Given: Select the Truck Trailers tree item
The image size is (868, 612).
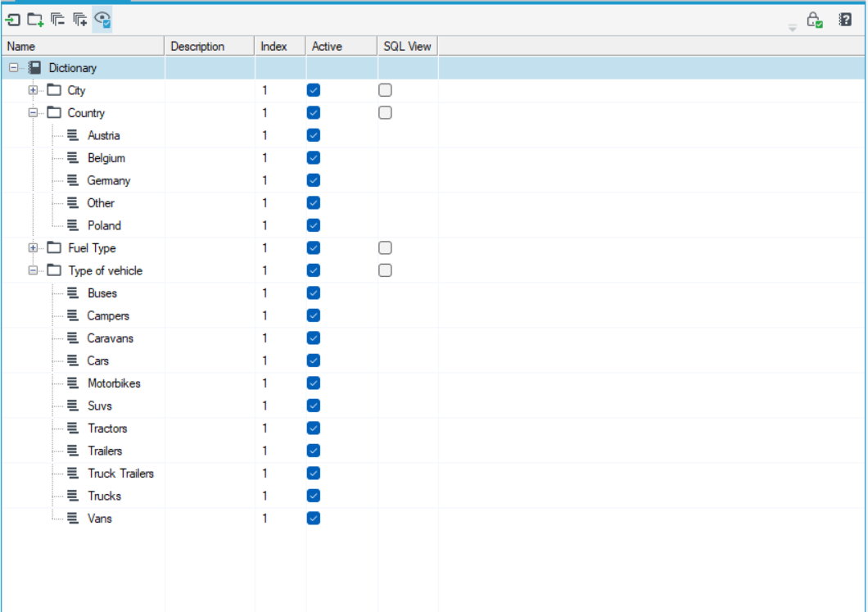Looking at the screenshot, I should tap(120, 474).
